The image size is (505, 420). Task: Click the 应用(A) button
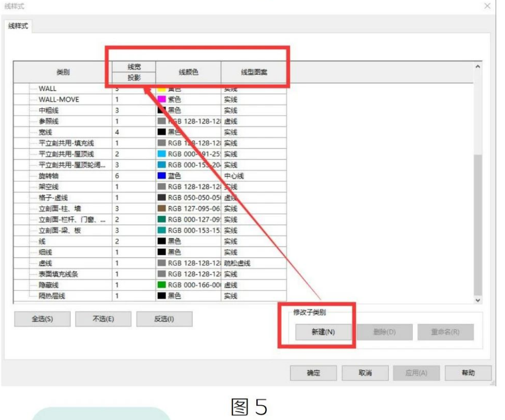416,373
